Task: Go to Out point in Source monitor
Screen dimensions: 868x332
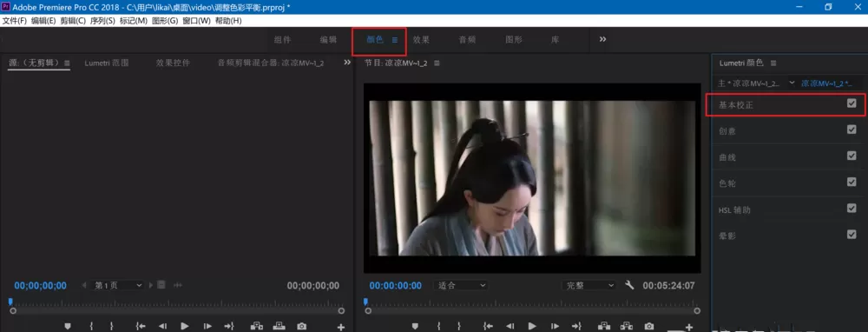Action: 229,327
